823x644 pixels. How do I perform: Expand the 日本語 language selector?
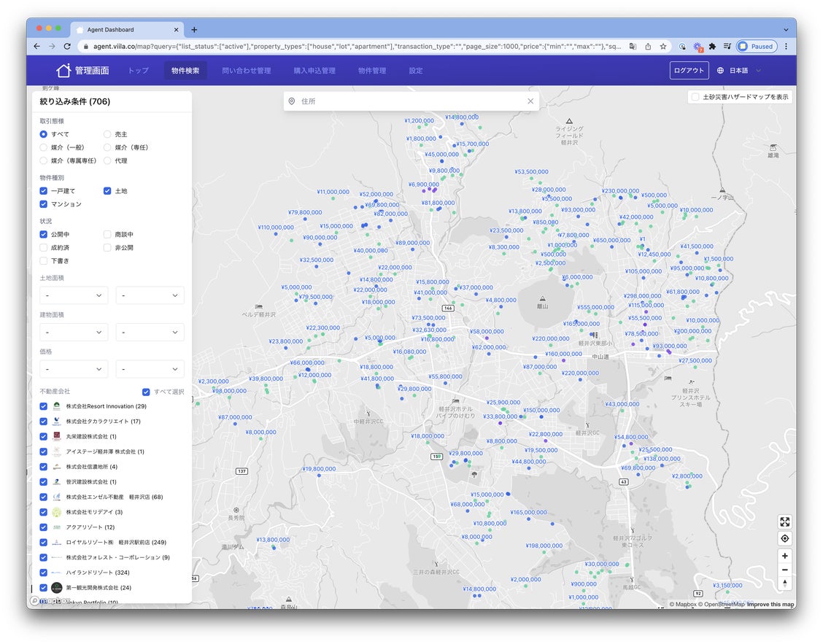tap(739, 71)
